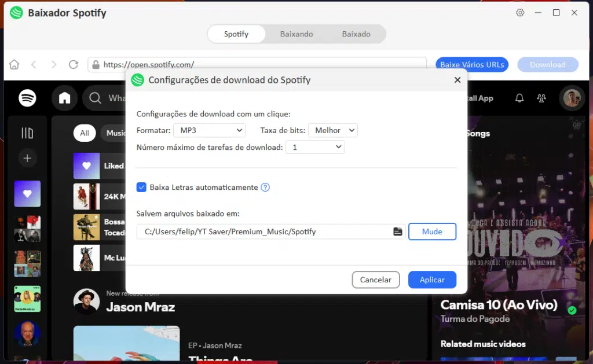This screenshot has height=364, width=593.
Task: Click the Liked Songs playlist thumbnail
Action: [86, 166]
